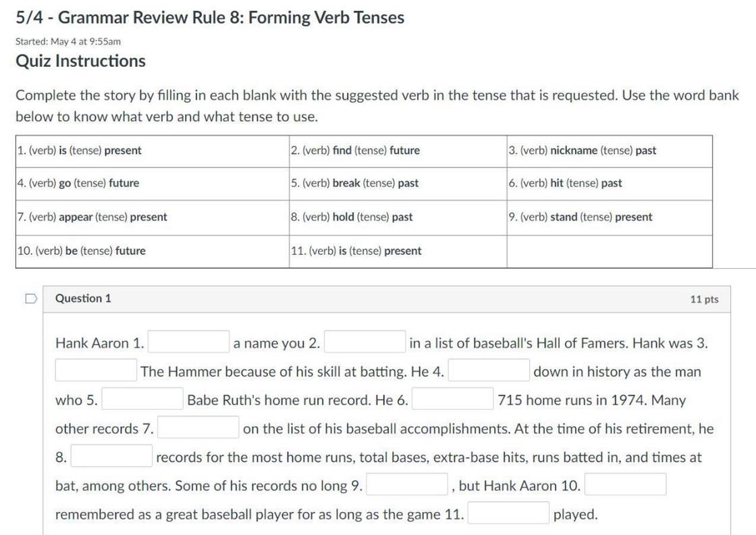The width and height of the screenshot is (756, 535).
Task: Click word bank cell 'stand present'
Action: click(580, 217)
